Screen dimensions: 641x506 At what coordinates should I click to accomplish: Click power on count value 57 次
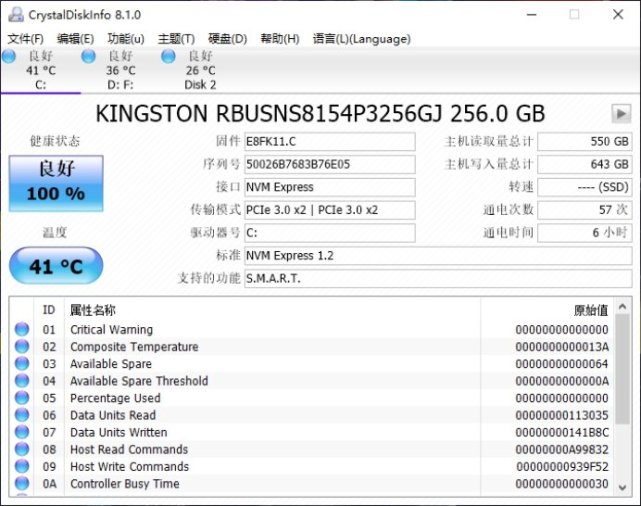585,210
